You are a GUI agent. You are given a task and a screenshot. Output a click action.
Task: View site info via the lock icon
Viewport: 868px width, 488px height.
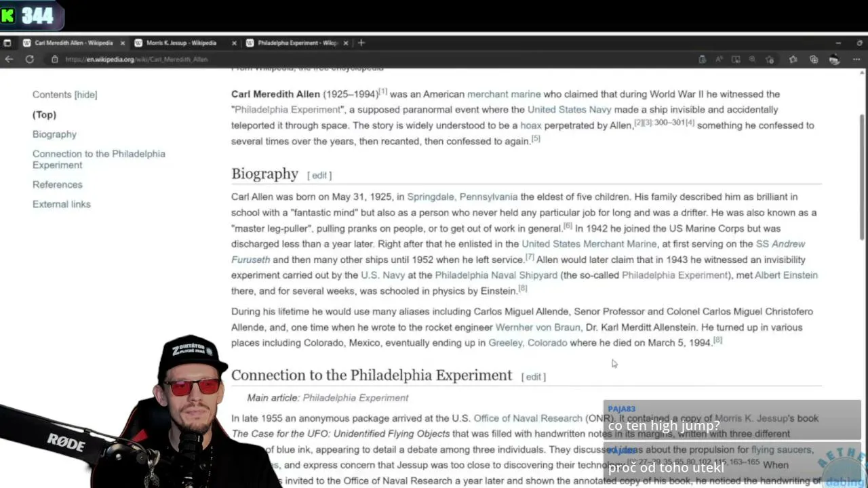pos(55,59)
